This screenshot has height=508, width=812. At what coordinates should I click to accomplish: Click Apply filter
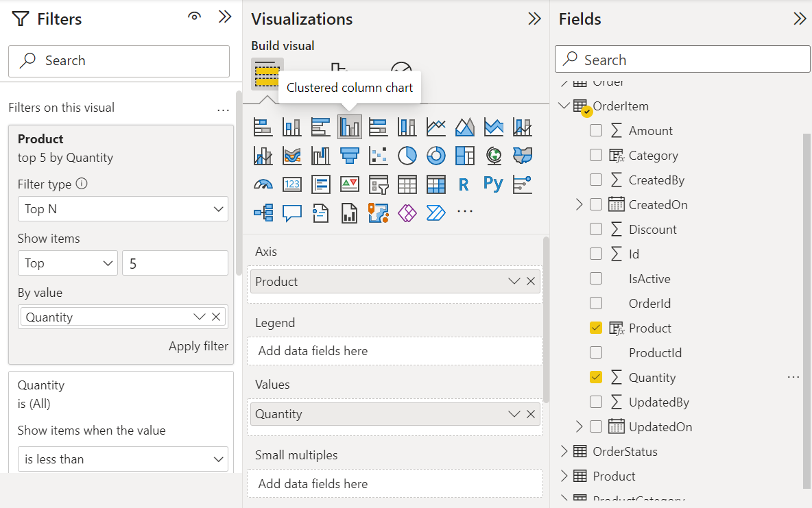pos(198,346)
